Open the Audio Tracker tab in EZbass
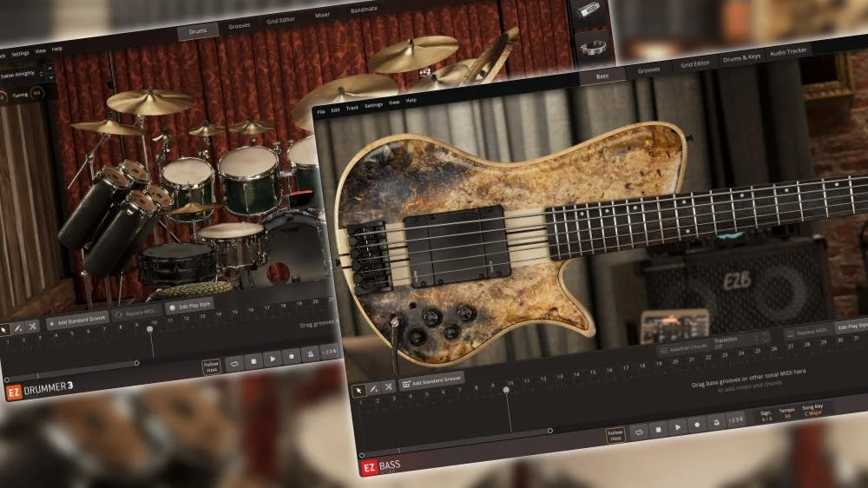868x488 pixels. click(x=788, y=51)
